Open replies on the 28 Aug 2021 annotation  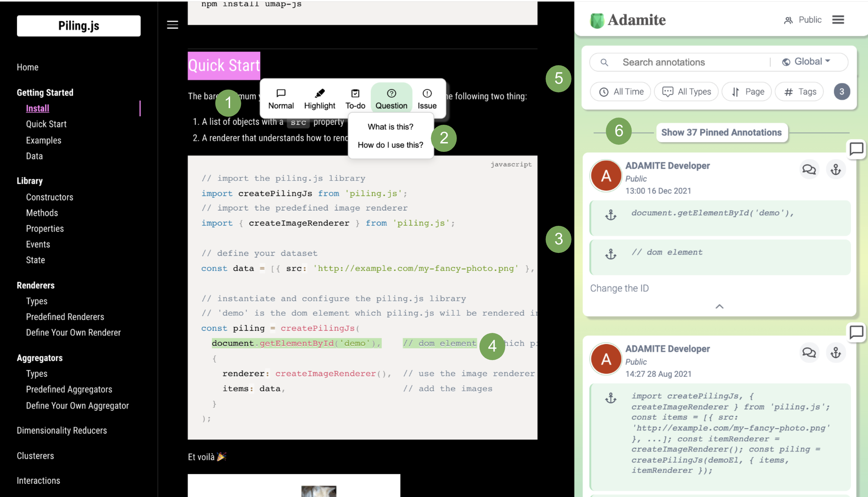(809, 352)
